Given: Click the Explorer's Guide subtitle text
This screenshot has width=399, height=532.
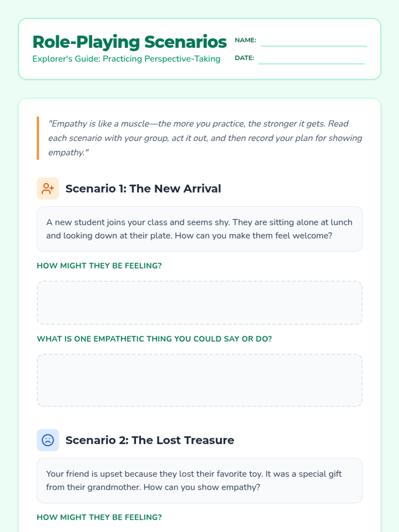Looking at the screenshot, I should 126,59.
